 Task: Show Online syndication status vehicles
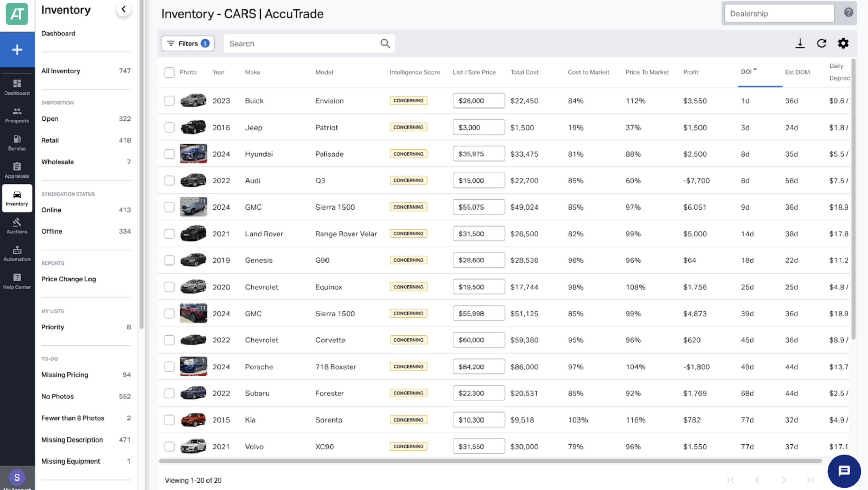click(x=86, y=210)
